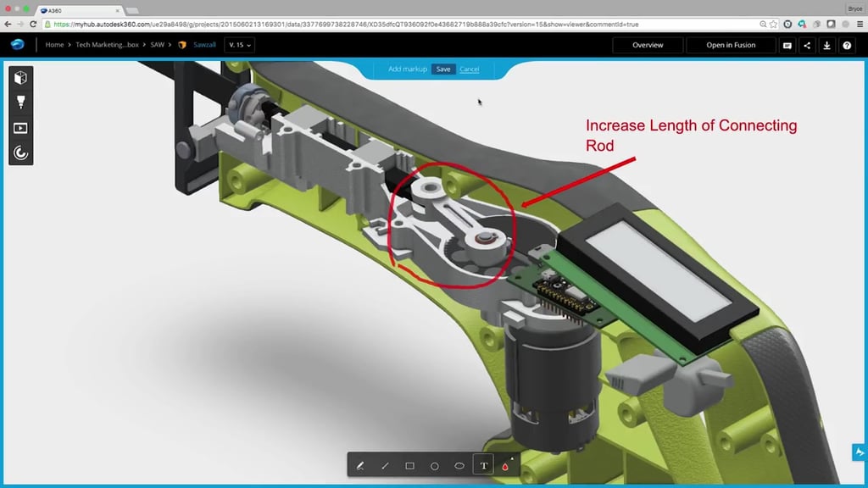The height and width of the screenshot is (488, 868).
Task: Go to Home breadcrumb
Action: coord(54,45)
